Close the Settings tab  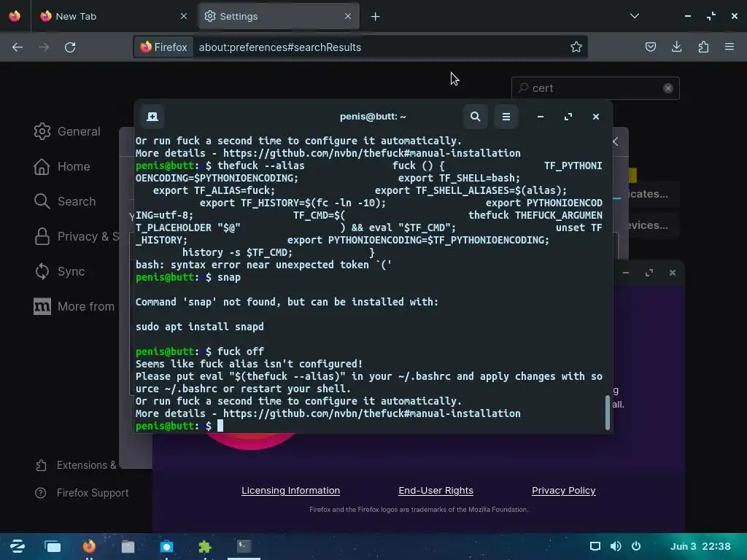[348, 16]
